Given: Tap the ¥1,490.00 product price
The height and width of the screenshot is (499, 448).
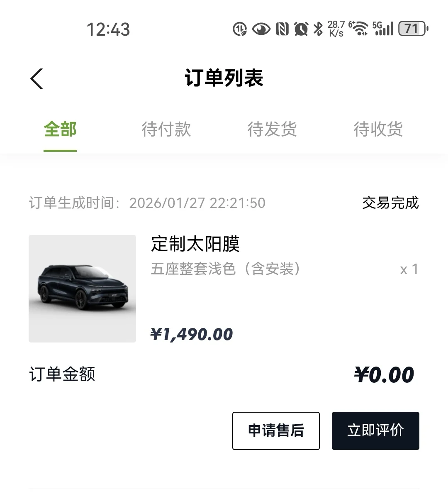Looking at the screenshot, I should point(192,334).
